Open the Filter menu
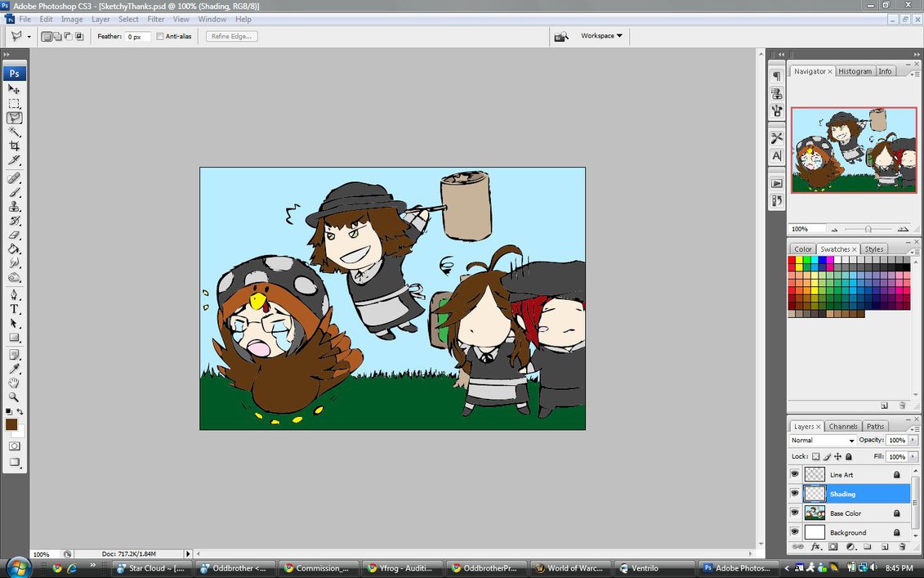Viewport: 924px width, 578px height. [x=156, y=19]
